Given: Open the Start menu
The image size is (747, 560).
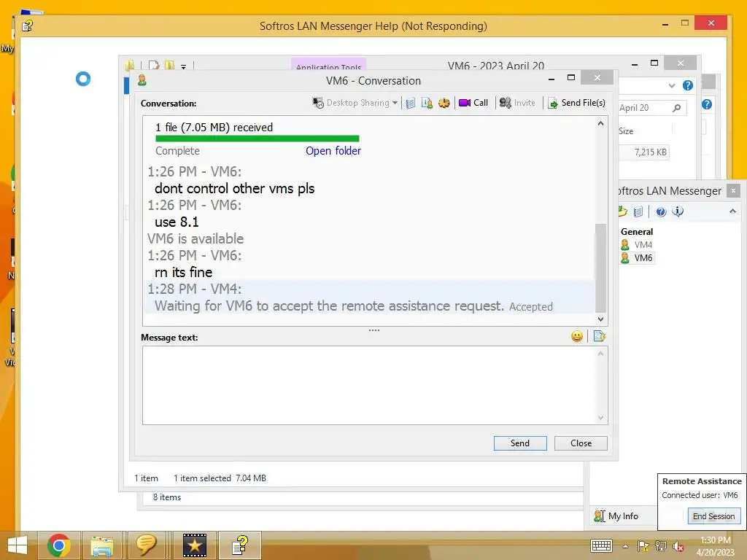Looking at the screenshot, I should [18, 545].
